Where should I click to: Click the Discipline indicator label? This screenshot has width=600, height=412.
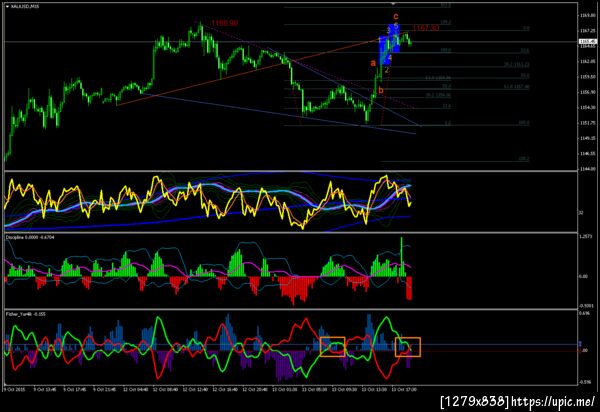(30, 238)
